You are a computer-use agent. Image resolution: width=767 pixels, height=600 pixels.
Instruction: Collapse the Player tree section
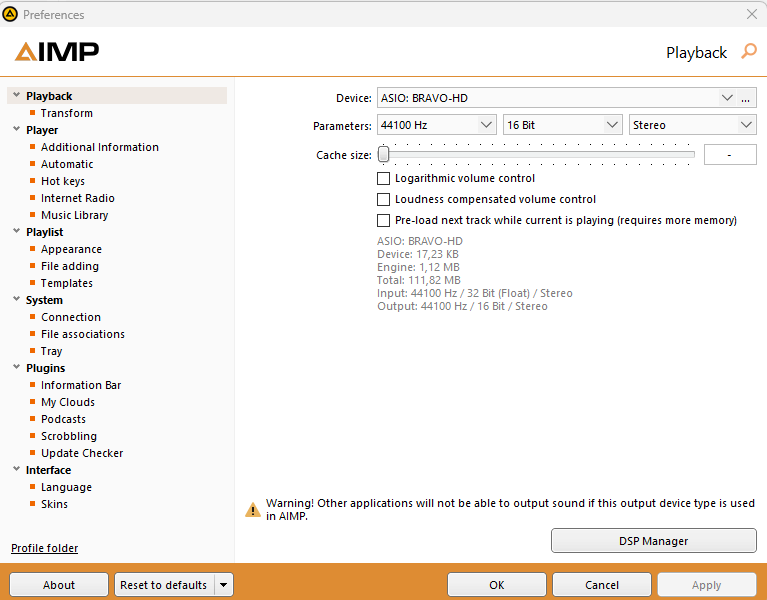coord(17,130)
